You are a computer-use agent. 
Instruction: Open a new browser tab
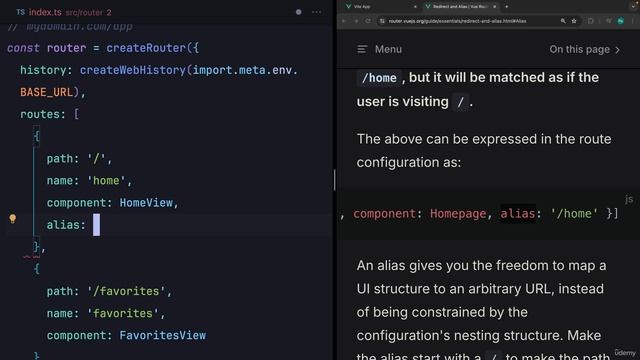pos(507,7)
